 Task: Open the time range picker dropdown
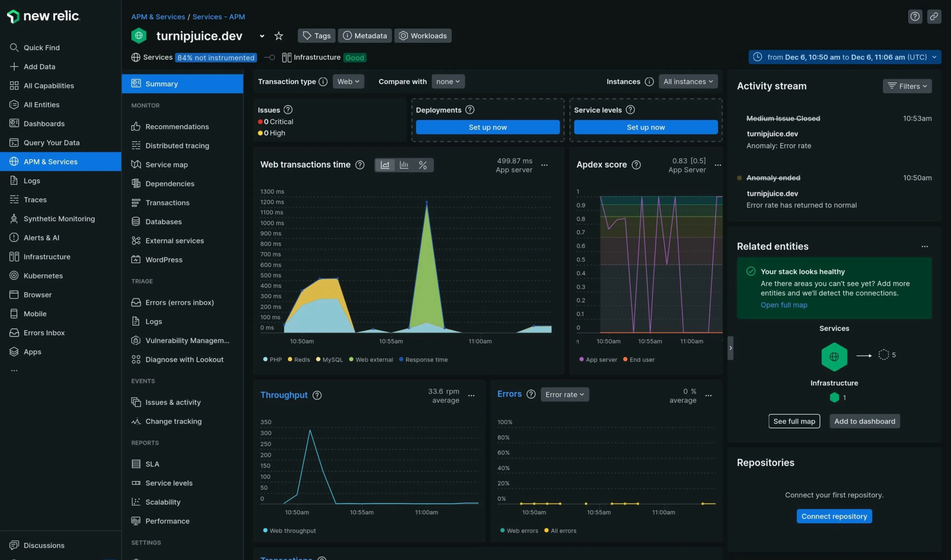pyautogui.click(x=844, y=57)
